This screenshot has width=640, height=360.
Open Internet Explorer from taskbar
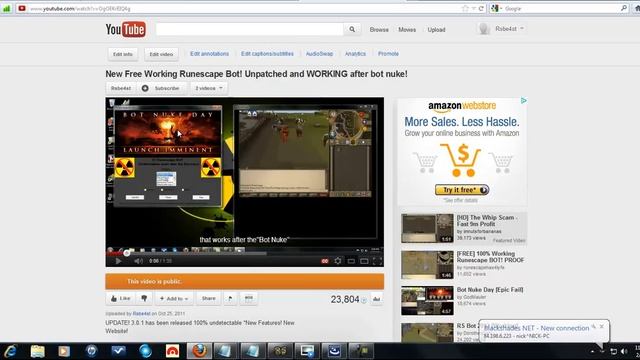(10, 351)
